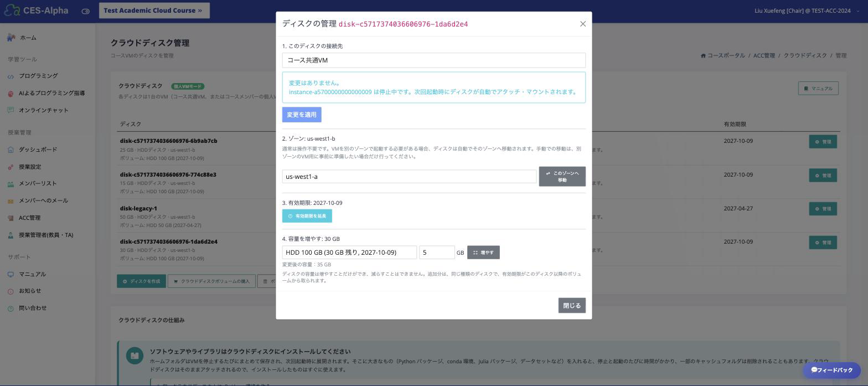
Task: Click the chat icon beside オンラインチャット
Action: [x=11, y=110]
